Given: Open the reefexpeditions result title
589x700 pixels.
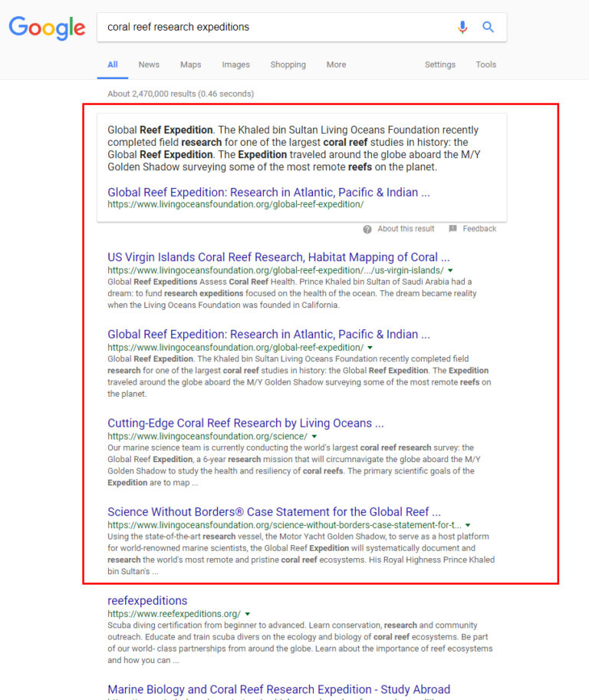Looking at the screenshot, I should [x=147, y=601].
